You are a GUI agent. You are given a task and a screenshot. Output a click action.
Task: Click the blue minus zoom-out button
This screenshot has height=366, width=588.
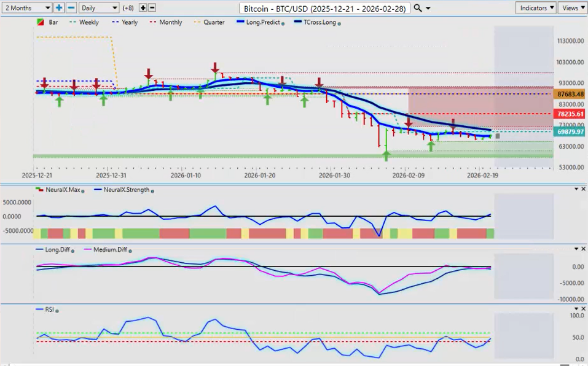tap(71, 8)
